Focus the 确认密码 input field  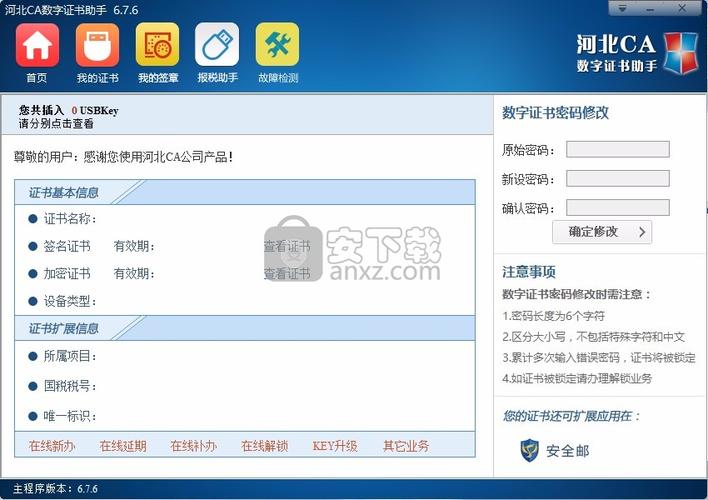pos(617,208)
